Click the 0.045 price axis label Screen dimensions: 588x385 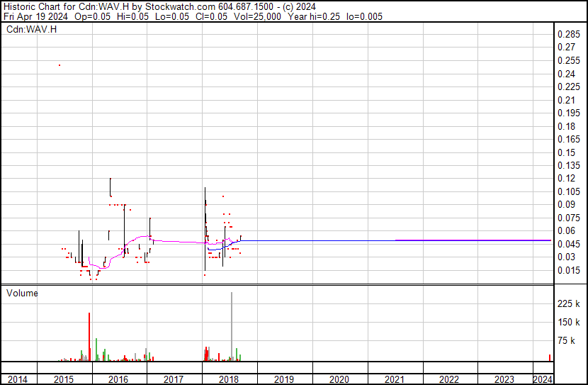click(569, 244)
